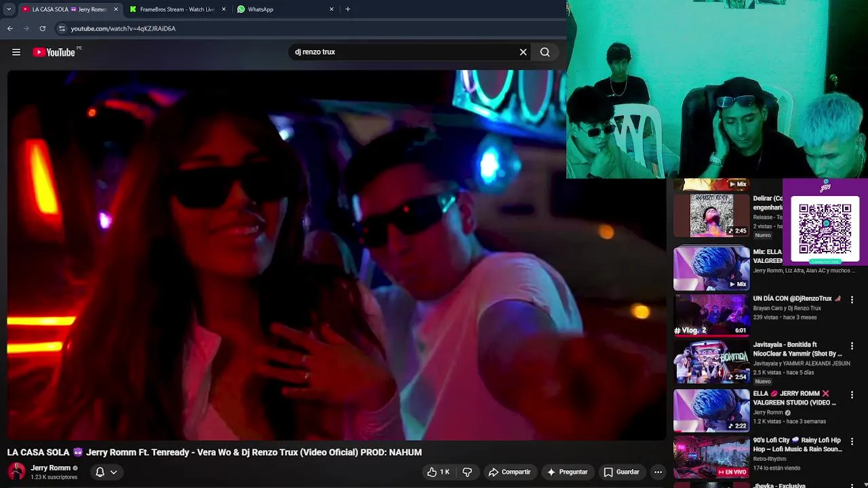Reload the page with the refresh icon
This screenshot has width=868, height=488.
[x=42, y=28]
